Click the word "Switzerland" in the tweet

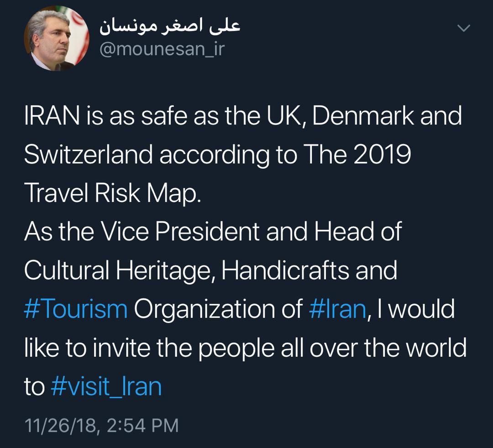(88, 155)
